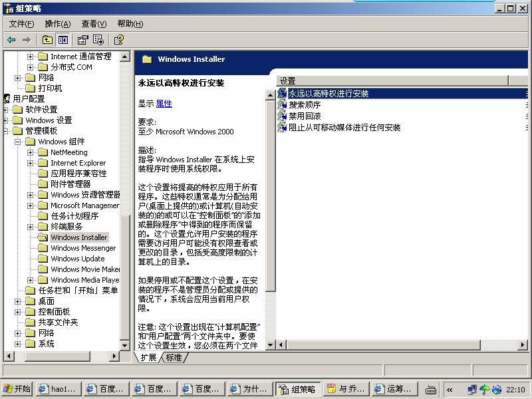The width and height of the screenshot is (532, 399).
Task: Select the Windows Movie Maker tree item
Action: (85, 269)
